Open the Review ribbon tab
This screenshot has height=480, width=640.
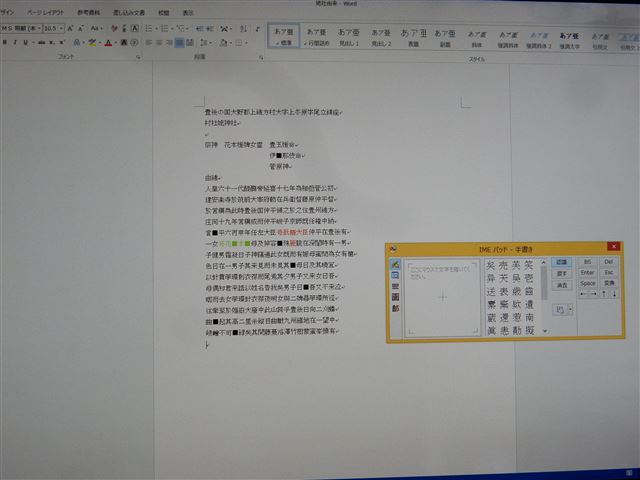pyautogui.click(x=164, y=13)
